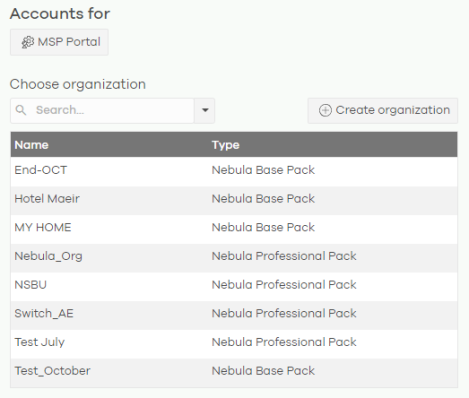This screenshot has width=469, height=398.
Task: Click the plus circle icon
Action: point(325,111)
